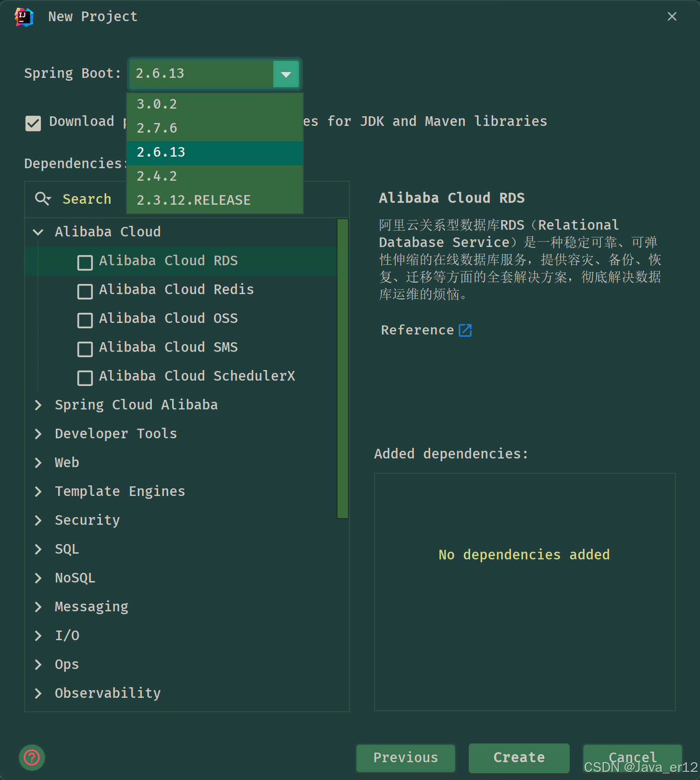Click the Spring Boot version dropdown arrow
Viewport: 700px width, 780px height.
286,74
